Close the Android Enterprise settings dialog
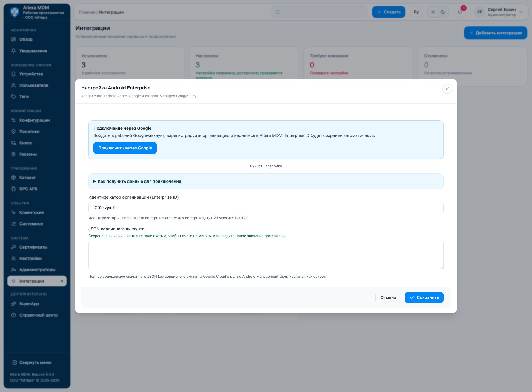This screenshot has width=532, height=392. (447, 89)
